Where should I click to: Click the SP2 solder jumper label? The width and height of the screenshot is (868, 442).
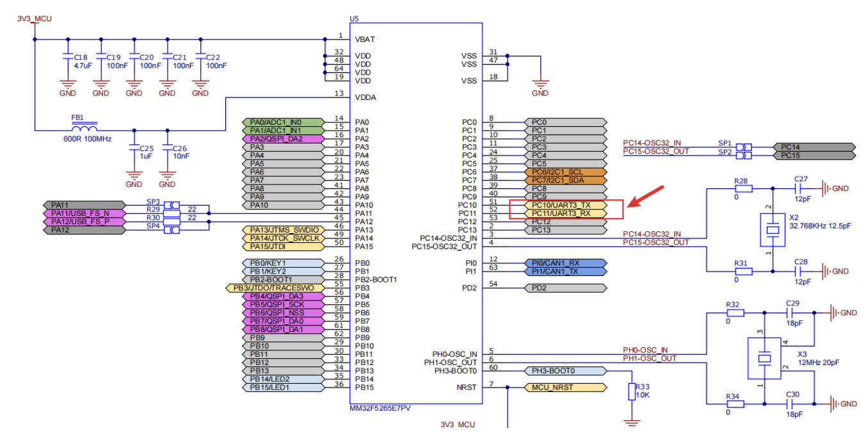pyautogui.click(x=724, y=152)
